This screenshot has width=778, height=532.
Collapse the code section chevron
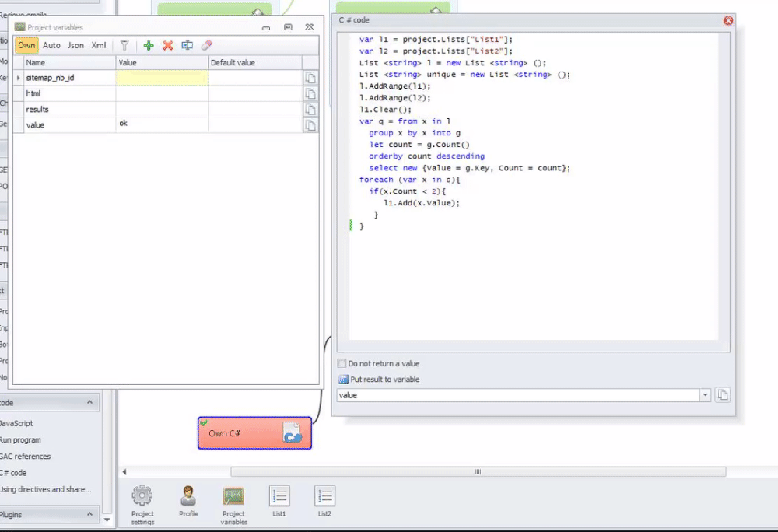[x=89, y=402]
